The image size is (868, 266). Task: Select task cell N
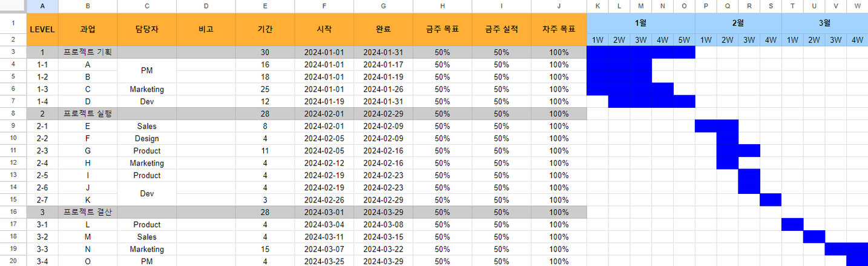pyautogui.click(x=88, y=249)
